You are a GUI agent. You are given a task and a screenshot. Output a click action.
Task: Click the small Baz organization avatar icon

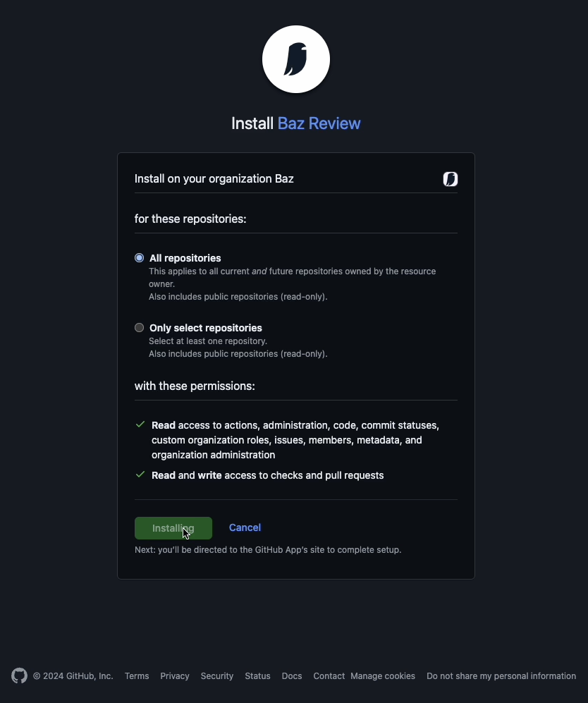pyautogui.click(x=450, y=179)
